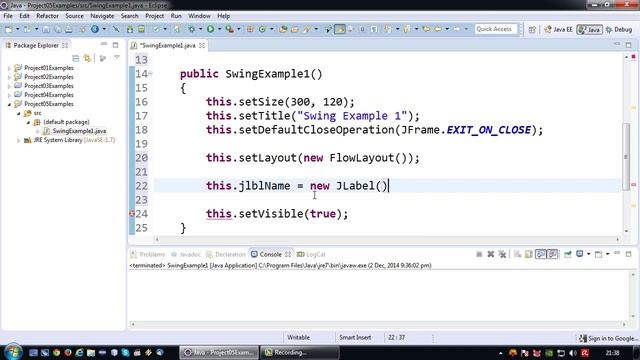Click the volume icon in system tray
Image resolution: width=640 pixels, height=360 pixels.
pyautogui.click(x=573, y=353)
